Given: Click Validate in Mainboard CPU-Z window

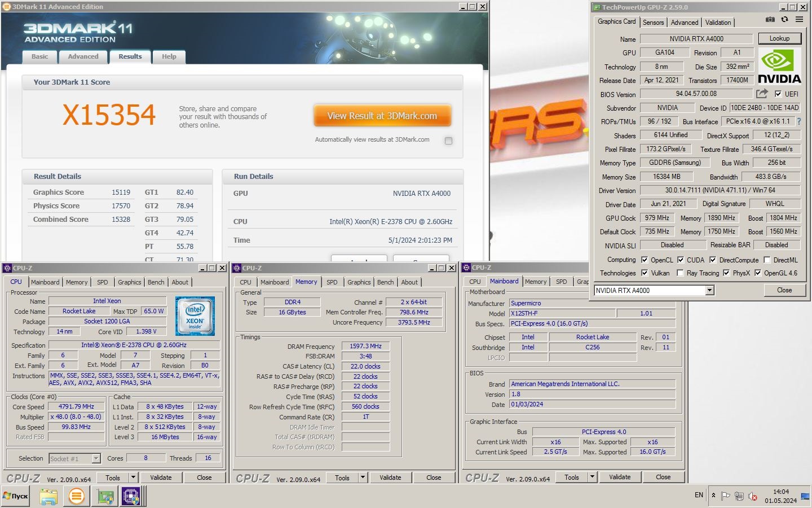Looking at the screenshot, I should point(620,477).
